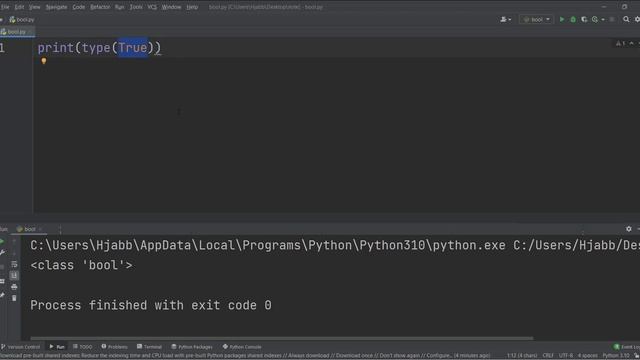
Task: Click Python 3.10 interpreter selector in status bar
Action: tap(616, 356)
